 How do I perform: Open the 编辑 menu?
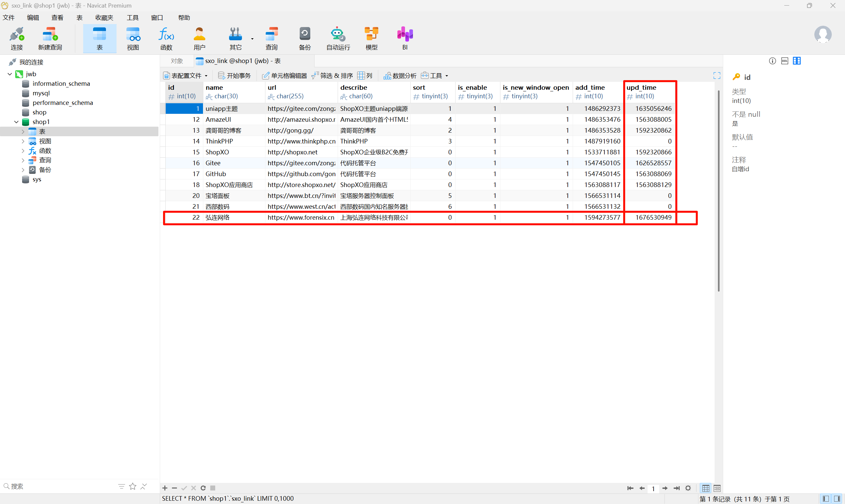(x=33, y=18)
